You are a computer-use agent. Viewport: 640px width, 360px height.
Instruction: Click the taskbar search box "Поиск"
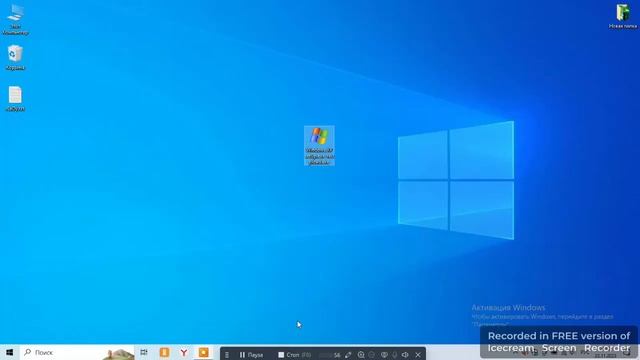[78, 352]
